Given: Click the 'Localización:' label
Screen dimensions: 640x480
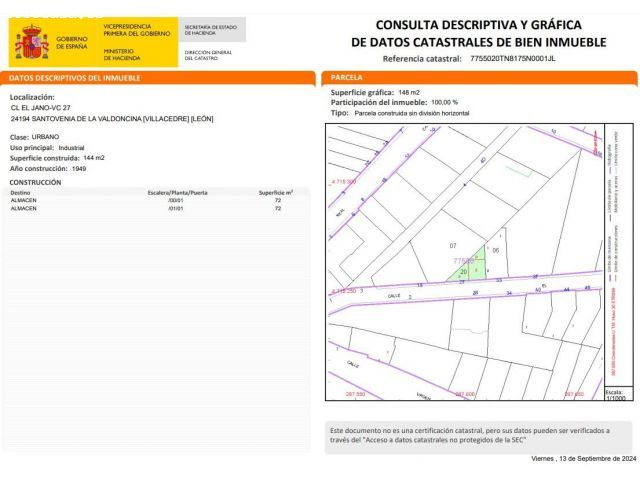Looking at the screenshot, I should [x=32, y=97].
